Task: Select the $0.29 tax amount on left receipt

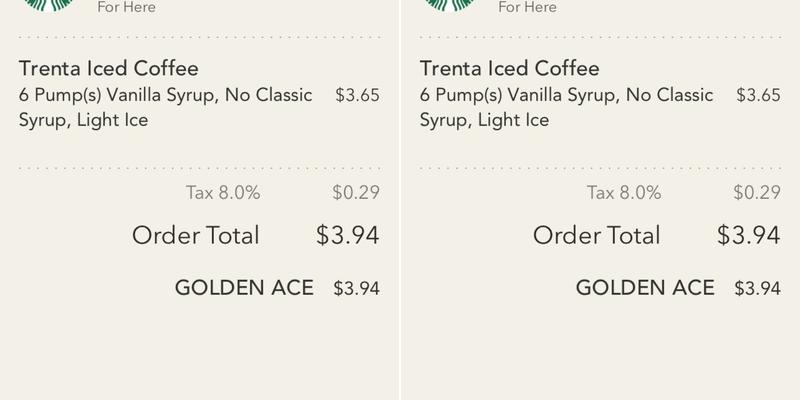Action: (356, 193)
